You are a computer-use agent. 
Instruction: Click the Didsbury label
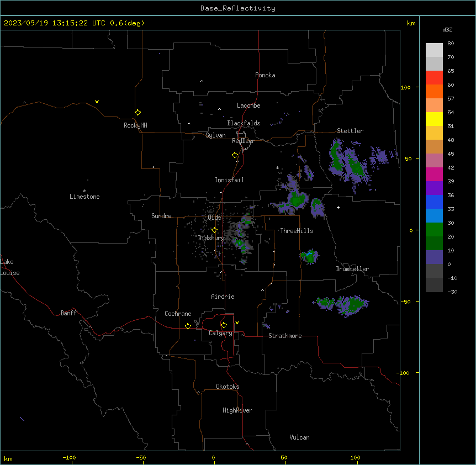point(211,238)
